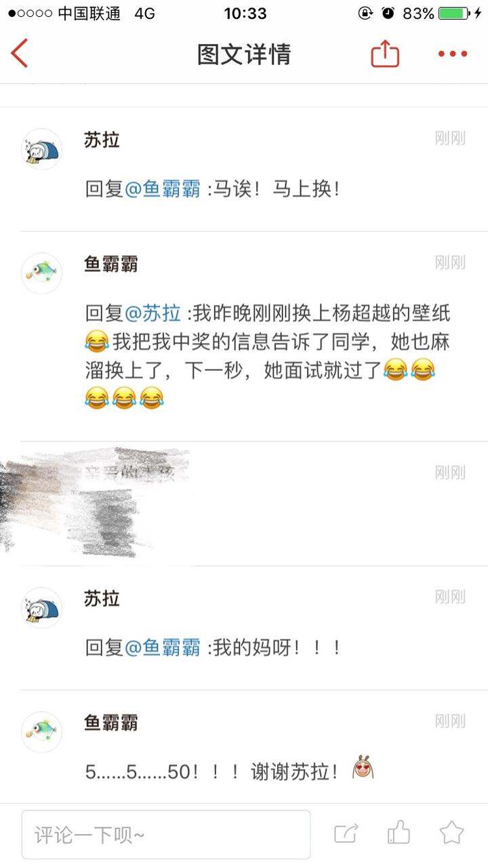Tap the red back arrow icon
Viewport: 488px width, 868px height.
[x=20, y=54]
